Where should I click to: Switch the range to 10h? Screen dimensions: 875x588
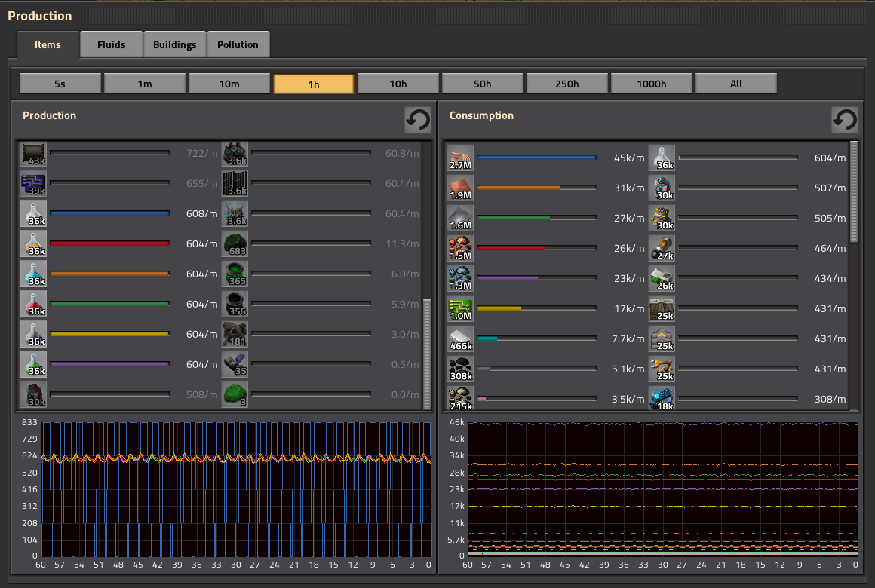[x=398, y=84]
